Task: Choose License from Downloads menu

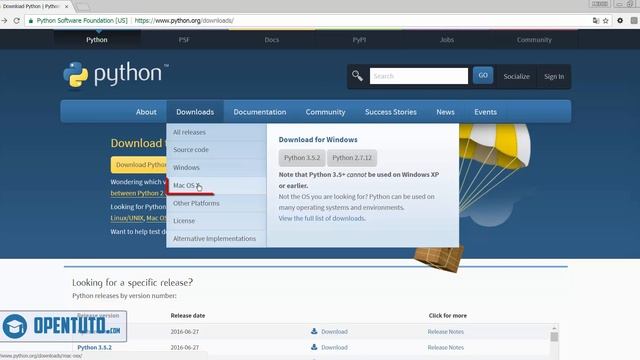Action: pos(216,221)
